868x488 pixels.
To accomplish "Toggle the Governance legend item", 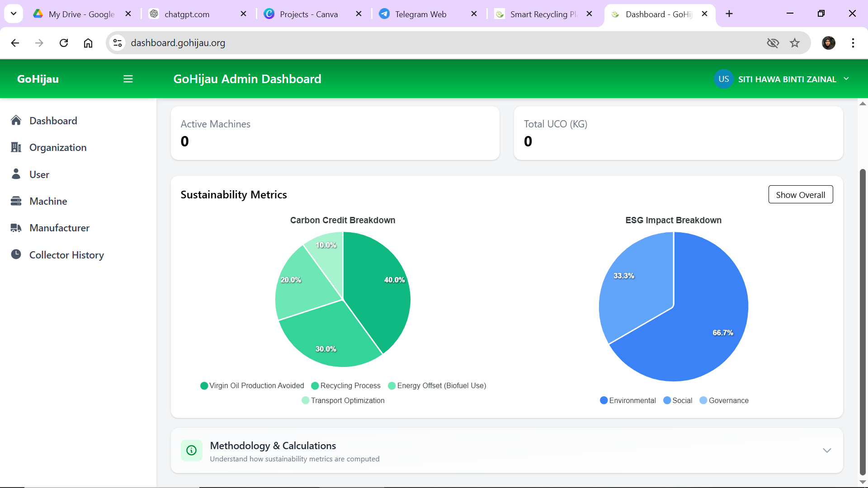I will pyautogui.click(x=724, y=400).
